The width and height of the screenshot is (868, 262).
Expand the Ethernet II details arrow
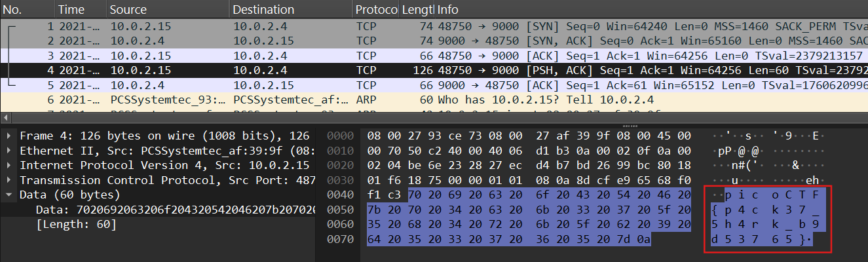pyautogui.click(x=8, y=151)
